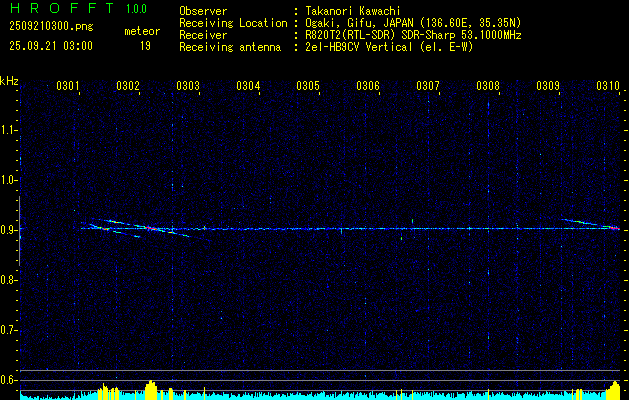Click the 0.9 kHz frequency label

coord(8,230)
